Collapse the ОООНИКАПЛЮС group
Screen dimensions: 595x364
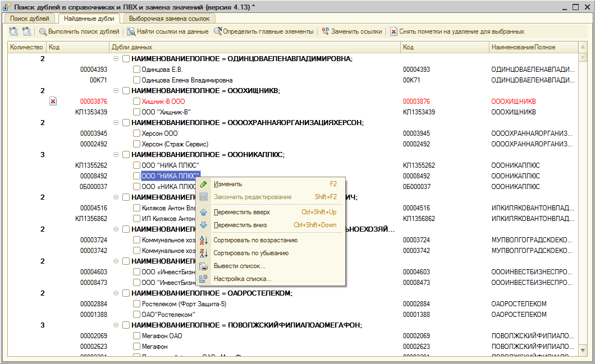[116, 154]
